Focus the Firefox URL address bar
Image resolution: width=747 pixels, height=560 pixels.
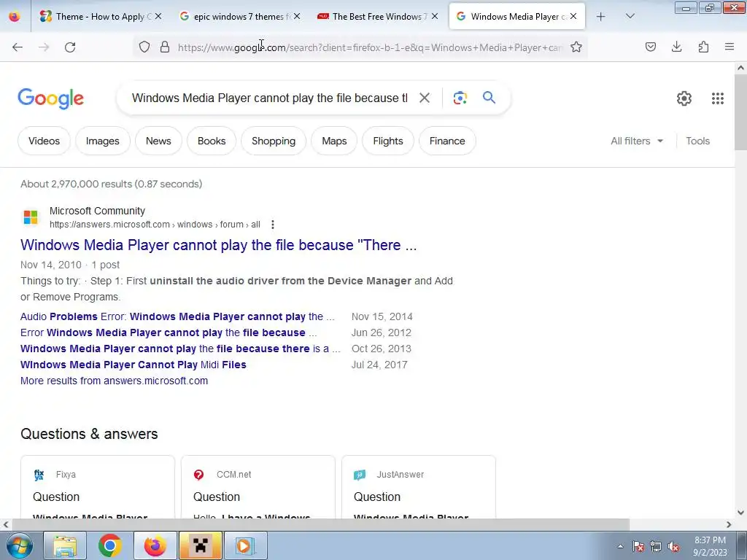(x=370, y=47)
